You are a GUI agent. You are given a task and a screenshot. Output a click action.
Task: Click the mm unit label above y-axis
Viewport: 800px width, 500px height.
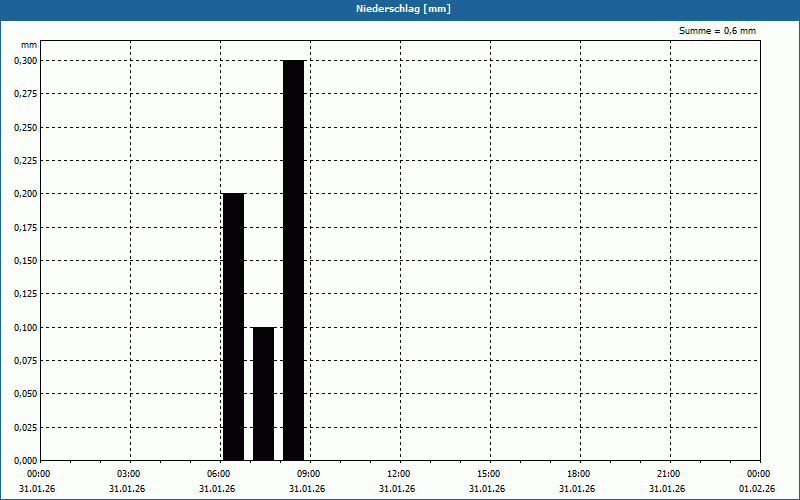pyautogui.click(x=29, y=45)
